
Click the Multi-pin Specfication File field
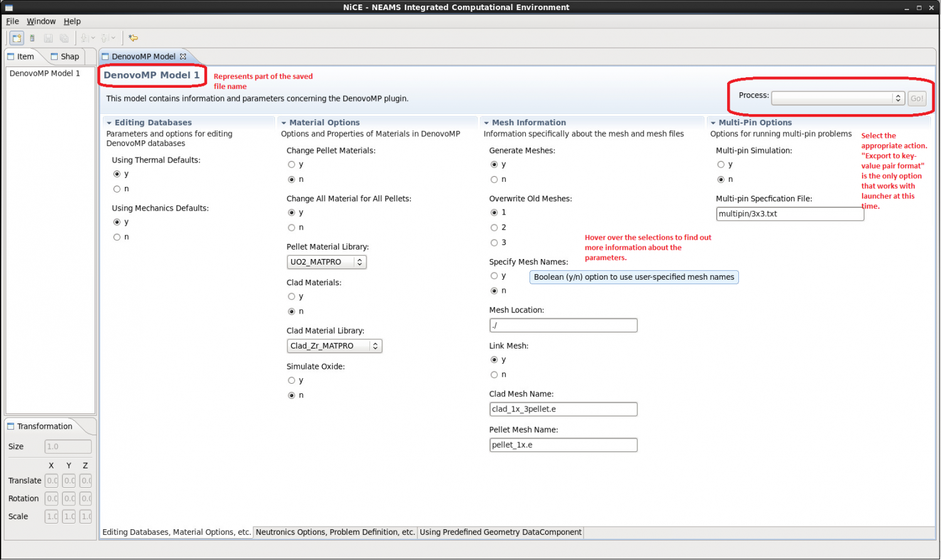point(790,214)
